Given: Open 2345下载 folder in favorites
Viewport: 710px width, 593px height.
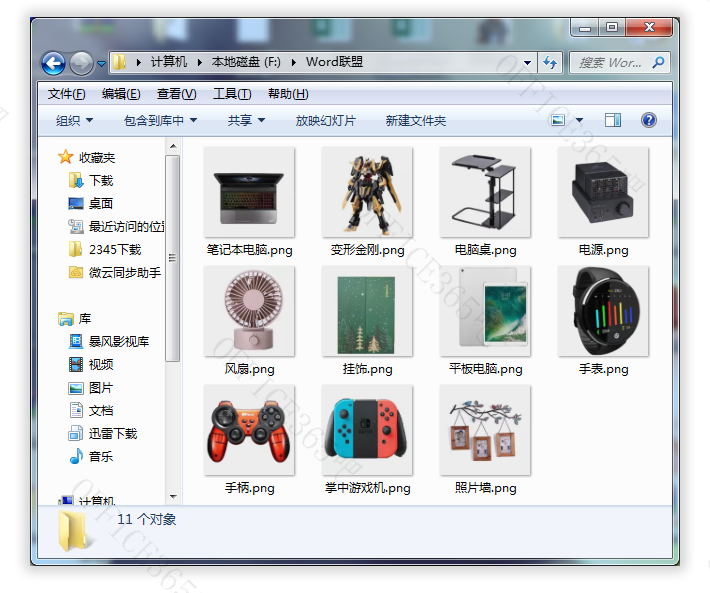Looking at the screenshot, I should [x=105, y=249].
